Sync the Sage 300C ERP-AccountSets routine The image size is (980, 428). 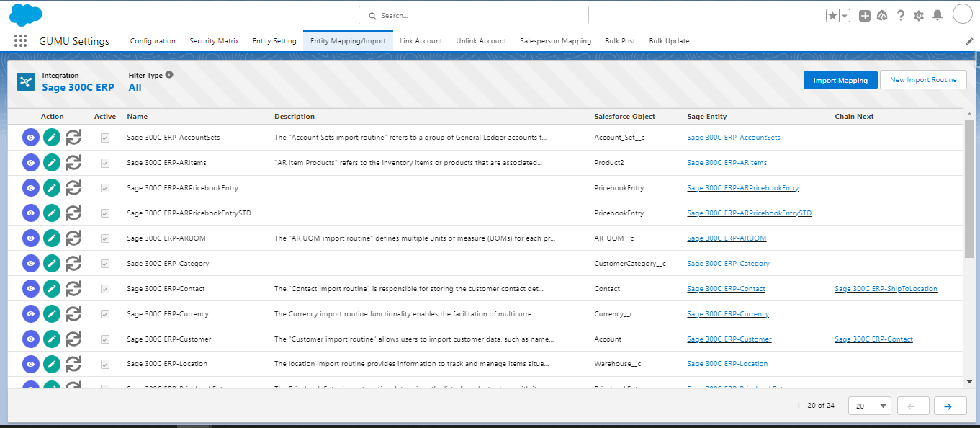point(73,138)
